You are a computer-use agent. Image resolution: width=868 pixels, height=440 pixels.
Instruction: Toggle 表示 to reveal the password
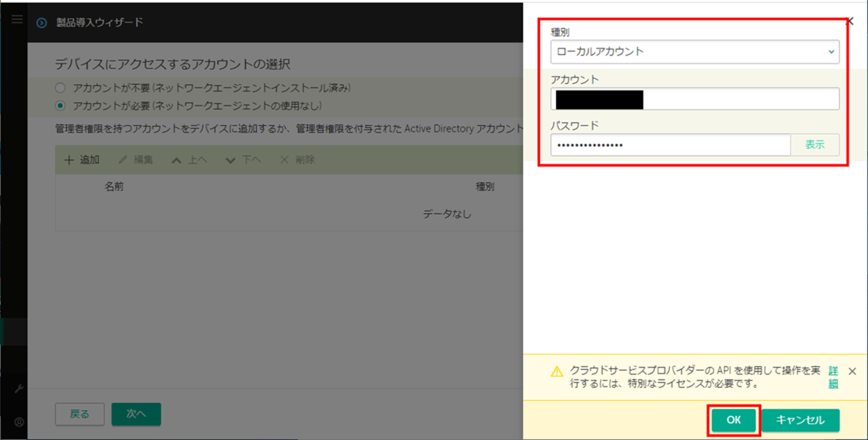point(815,145)
